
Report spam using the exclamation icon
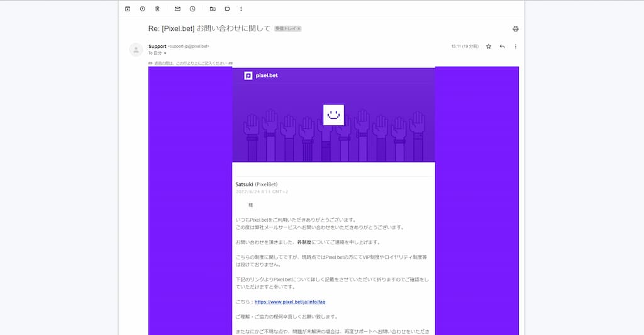coord(143,9)
